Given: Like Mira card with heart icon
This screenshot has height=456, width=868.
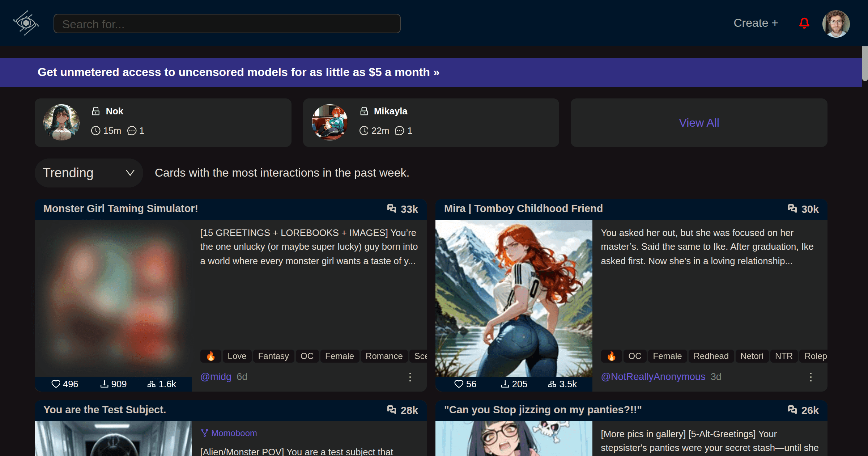Looking at the screenshot, I should 459,384.
